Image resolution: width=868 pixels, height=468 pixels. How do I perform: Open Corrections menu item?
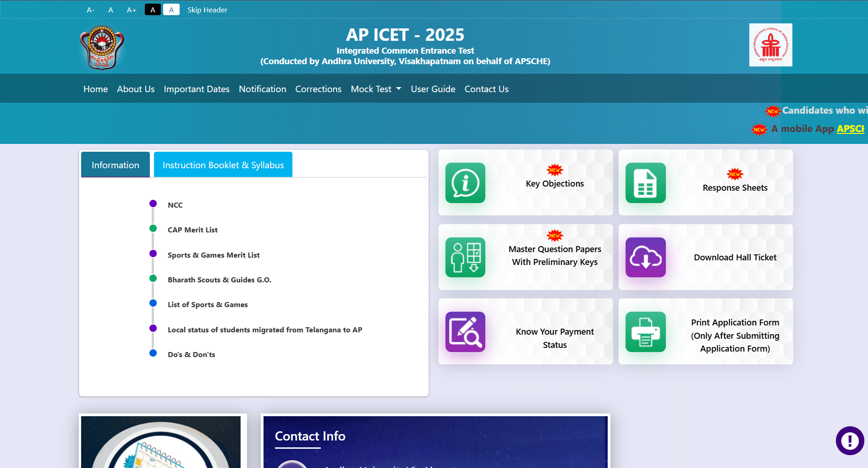(318, 89)
